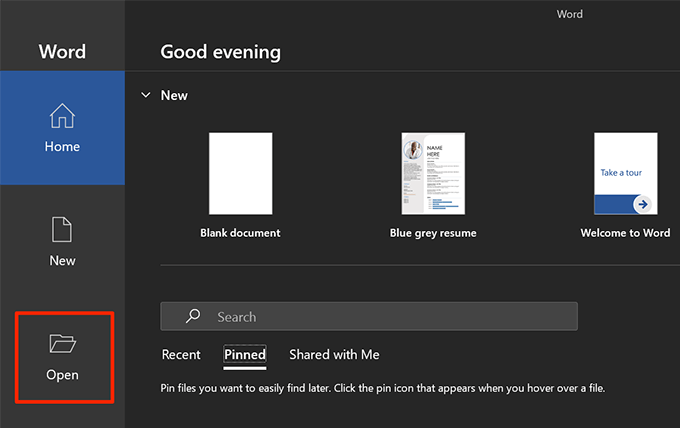The height and width of the screenshot is (428, 680).
Task: Click the Open folder icon in the sidebar
Action: pyautogui.click(x=62, y=344)
